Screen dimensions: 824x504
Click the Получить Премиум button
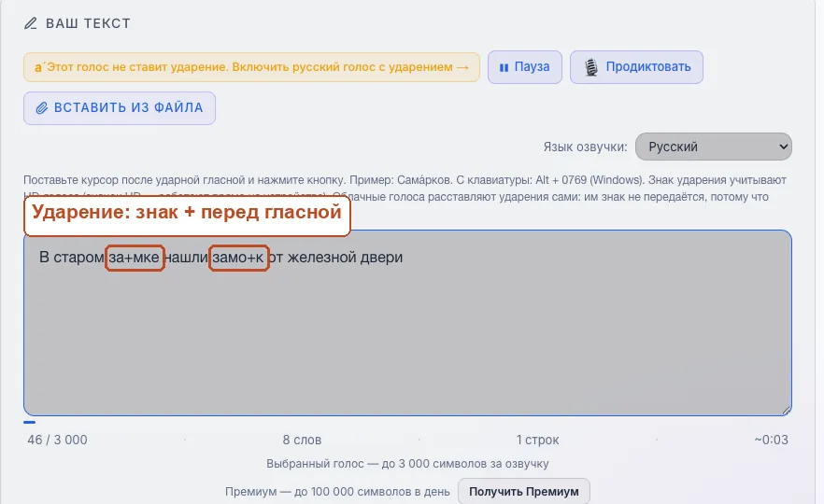pos(523,491)
